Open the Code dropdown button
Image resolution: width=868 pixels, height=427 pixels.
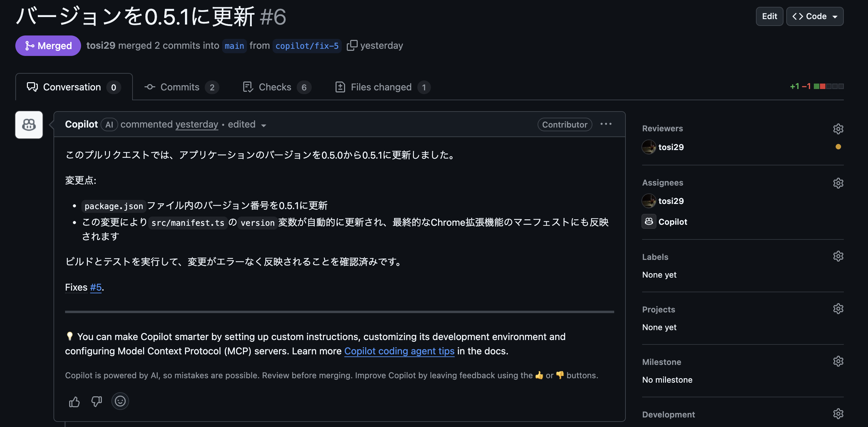click(x=815, y=16)
